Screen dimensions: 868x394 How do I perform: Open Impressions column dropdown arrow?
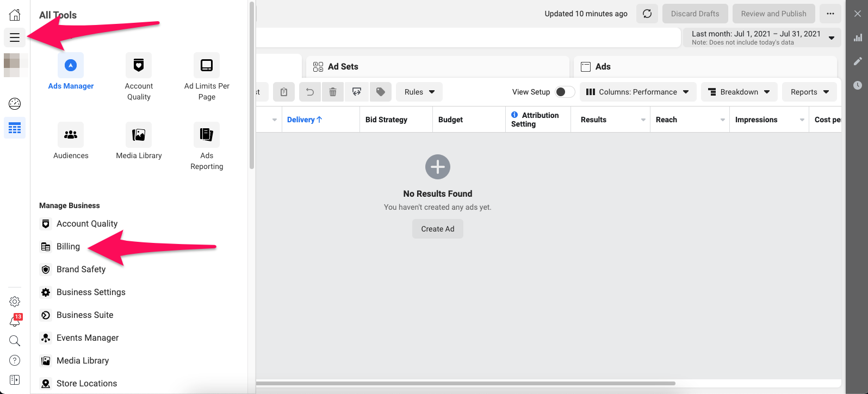coord(802,120)
